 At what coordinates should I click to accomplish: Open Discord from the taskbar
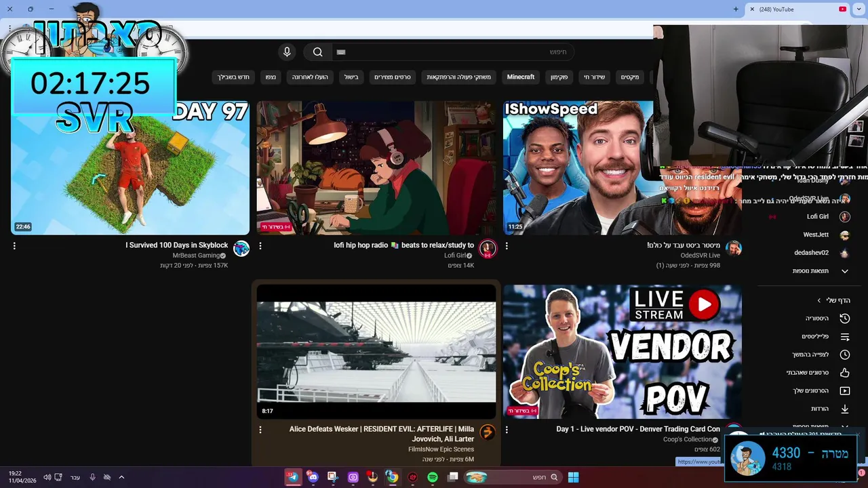(x=313, y=477)
